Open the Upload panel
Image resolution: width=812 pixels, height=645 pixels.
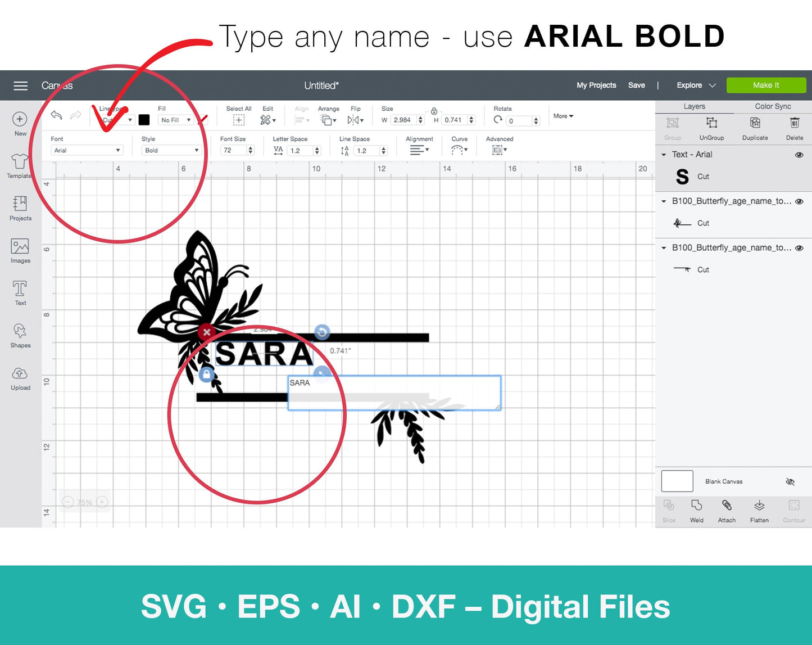[20, 377]
